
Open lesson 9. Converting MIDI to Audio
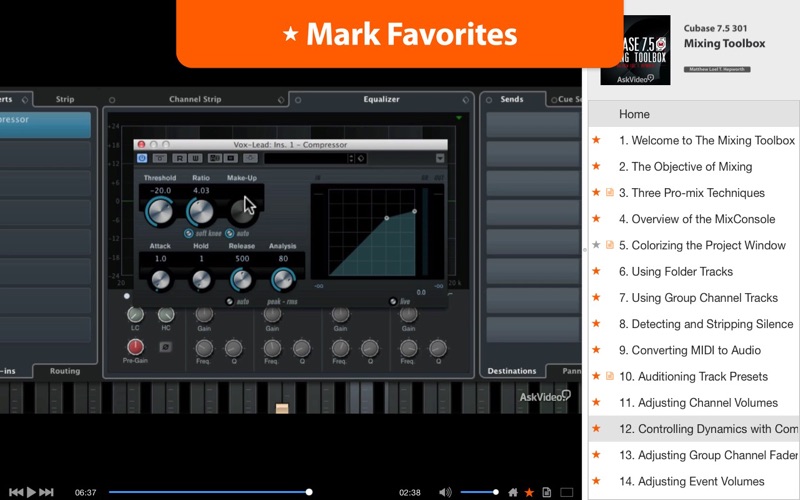pyautogui.click(x=690, y=351)
